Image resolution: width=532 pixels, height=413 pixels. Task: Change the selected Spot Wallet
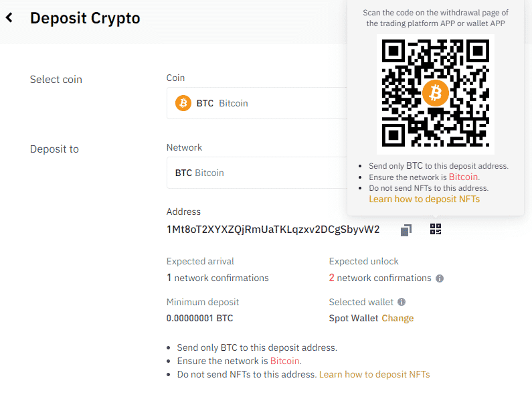(x=397, y=318)
